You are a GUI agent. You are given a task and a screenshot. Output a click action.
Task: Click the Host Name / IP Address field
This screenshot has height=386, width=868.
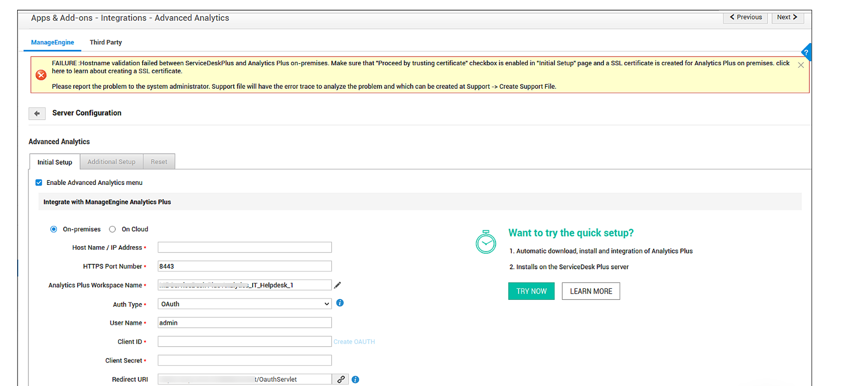coord(244,247)
